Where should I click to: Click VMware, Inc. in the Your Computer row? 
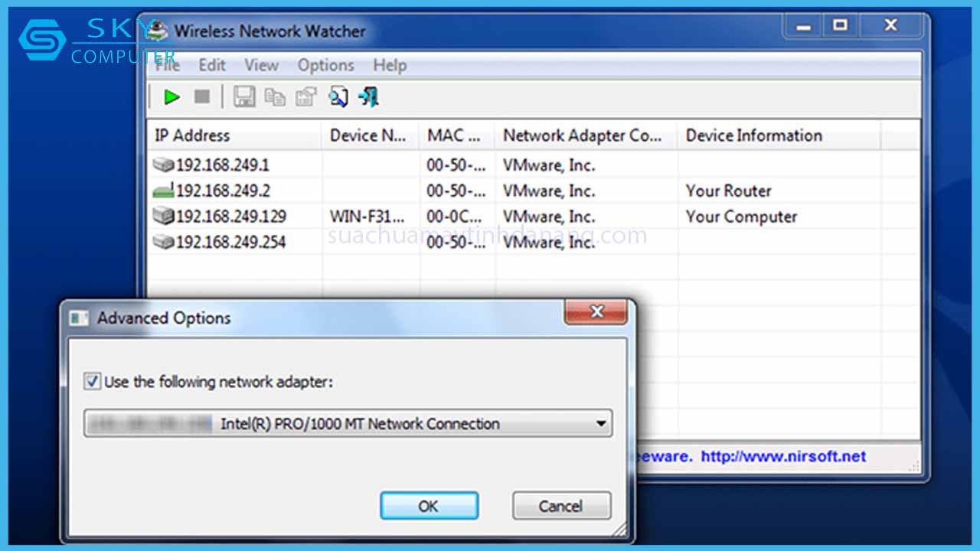coord(549,217)
